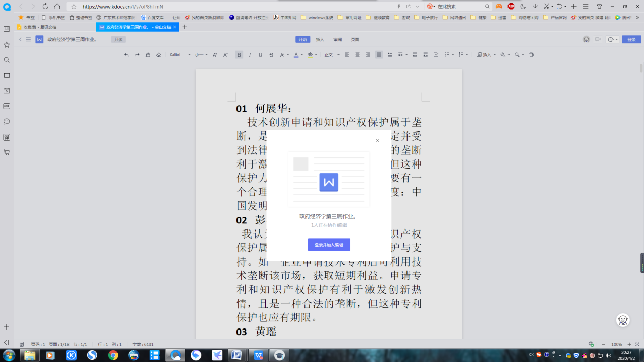The width and height of the screenshot is (644, 362).
Task: Center align the text
Action: tap(357, 55)
